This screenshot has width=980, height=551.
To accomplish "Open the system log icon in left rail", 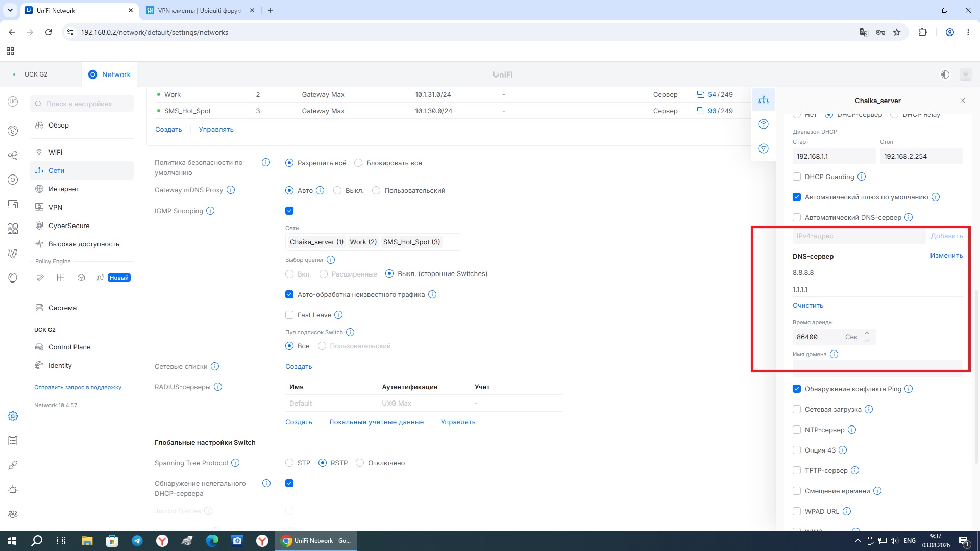I will click(x=13, y=441).
